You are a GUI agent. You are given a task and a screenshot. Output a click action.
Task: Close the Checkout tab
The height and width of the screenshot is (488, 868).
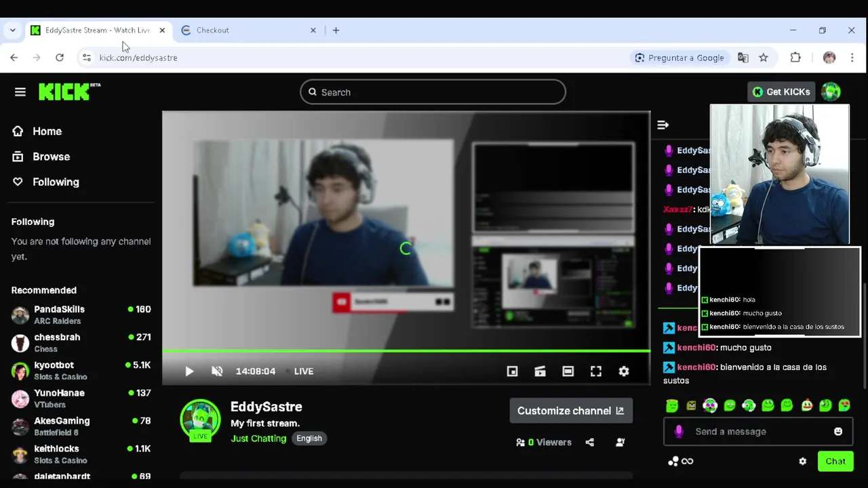click(313, 30)
